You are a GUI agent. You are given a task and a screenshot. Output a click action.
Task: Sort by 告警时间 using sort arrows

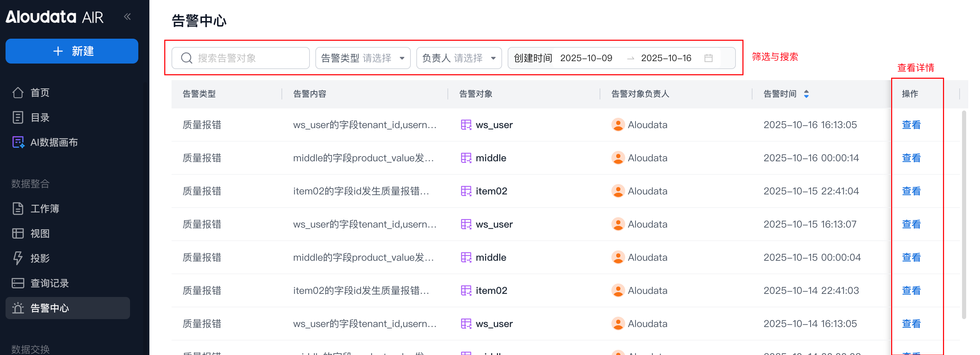click(x=806, y=94)
